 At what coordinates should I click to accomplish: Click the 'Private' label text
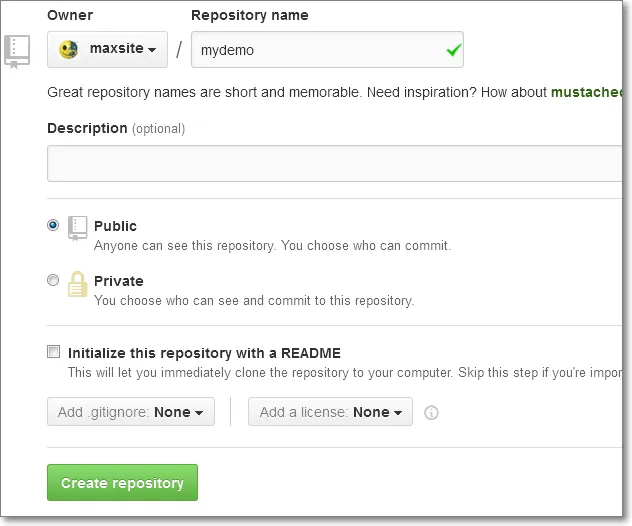point(118,281)
